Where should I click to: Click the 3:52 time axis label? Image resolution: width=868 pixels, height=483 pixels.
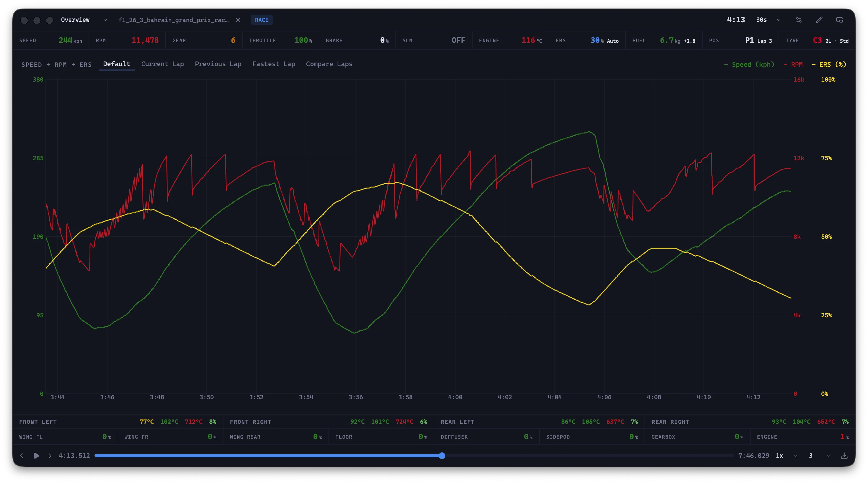pyautogui.click(x=256, y=397)
